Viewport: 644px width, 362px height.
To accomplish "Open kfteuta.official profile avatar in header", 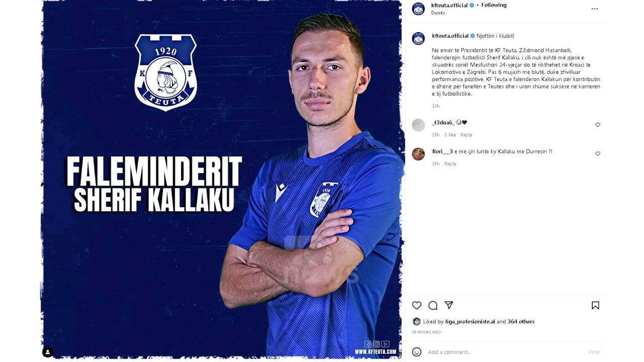I will [418, 9].
